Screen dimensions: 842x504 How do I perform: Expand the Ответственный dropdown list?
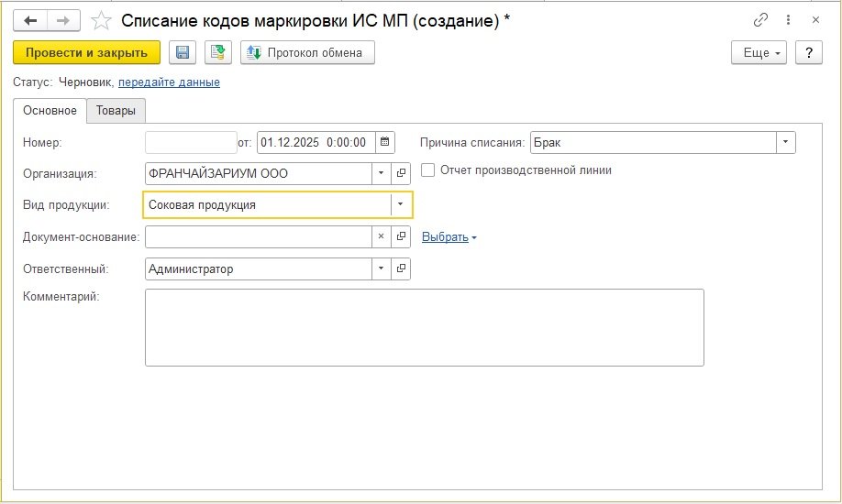382,269
